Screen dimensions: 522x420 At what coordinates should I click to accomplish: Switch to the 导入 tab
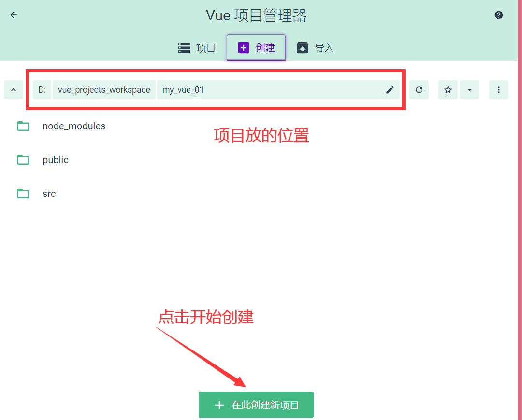pyautogui.click(x=315, y=47)
